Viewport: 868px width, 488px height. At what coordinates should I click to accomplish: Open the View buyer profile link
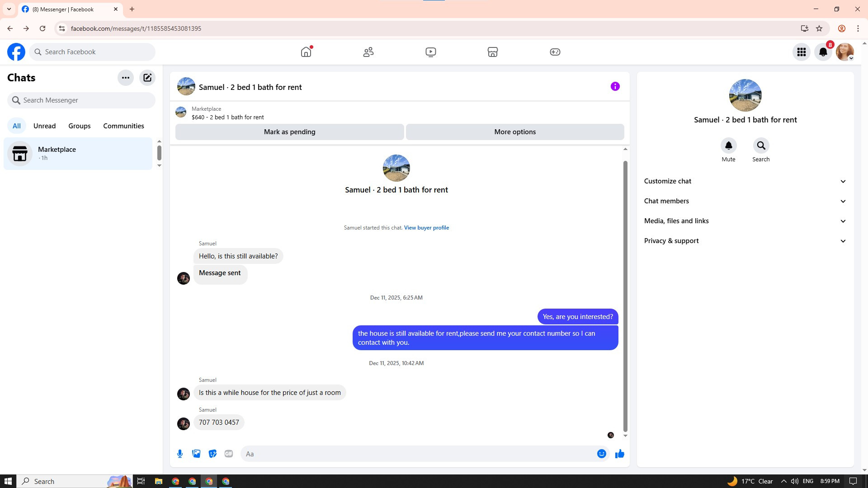click(x=426, y=228)
